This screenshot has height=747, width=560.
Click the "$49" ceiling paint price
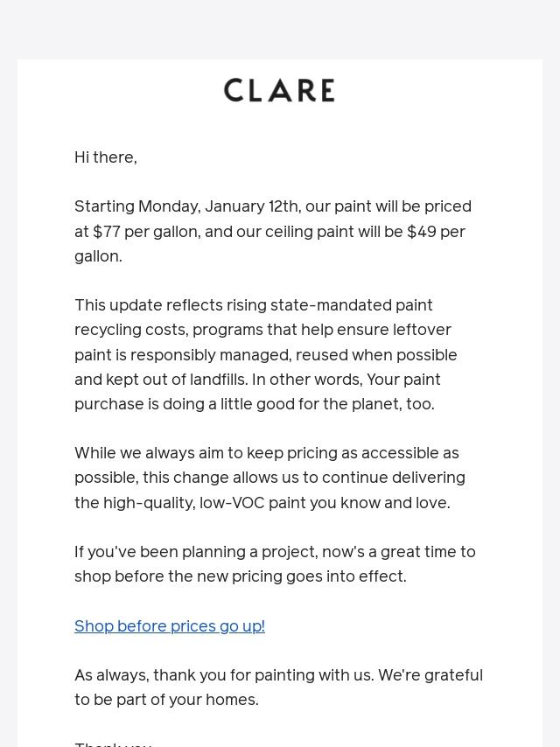coord(422,232)
